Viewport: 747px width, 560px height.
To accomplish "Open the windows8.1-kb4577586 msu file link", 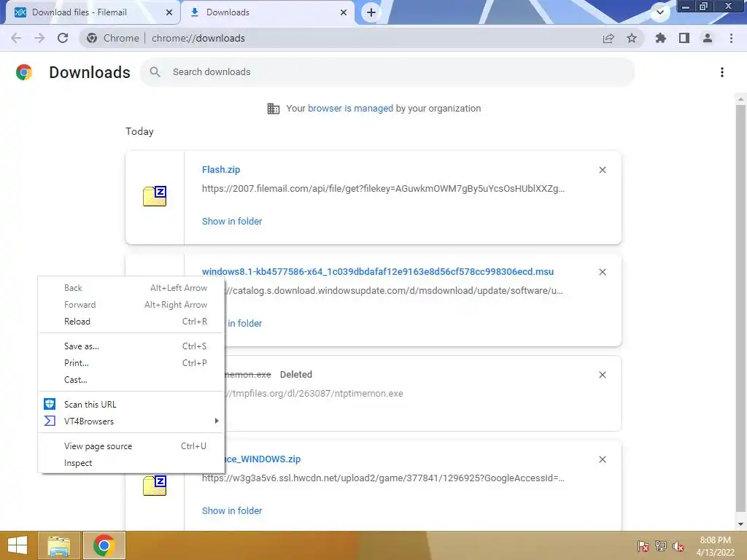I will [378, 272].
